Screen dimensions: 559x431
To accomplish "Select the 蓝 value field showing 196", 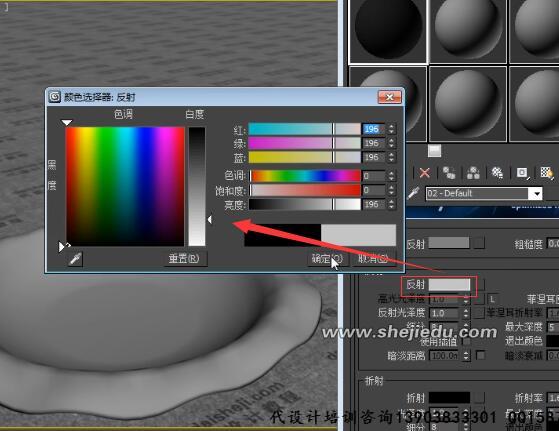I will (373, 157).
